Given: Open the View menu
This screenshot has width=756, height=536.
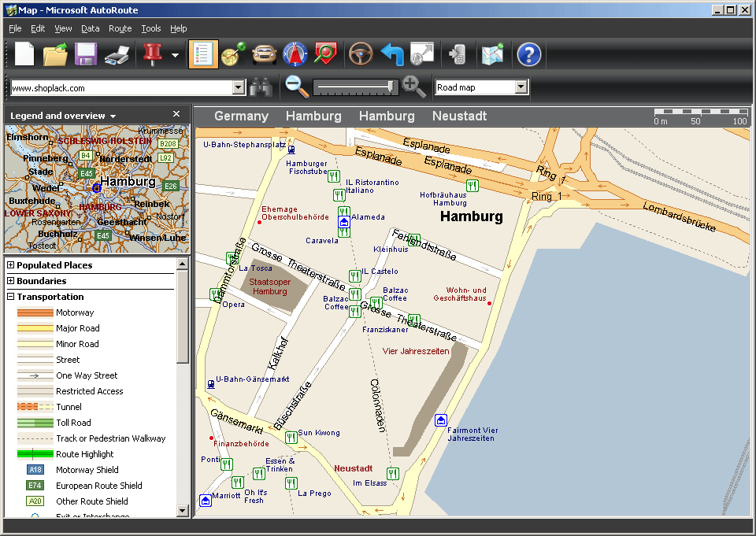Looking at the screenshot, I should point(63,28).
